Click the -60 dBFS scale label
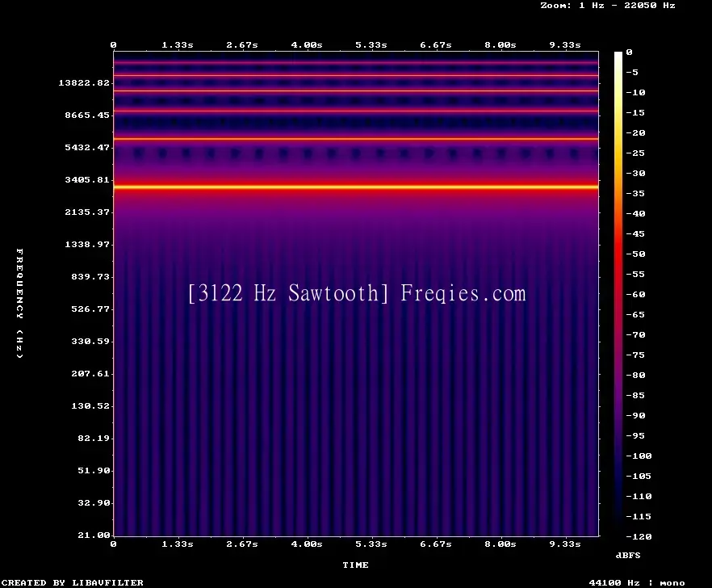The width and height of the screenshot is (712, 588). [635, 295]
